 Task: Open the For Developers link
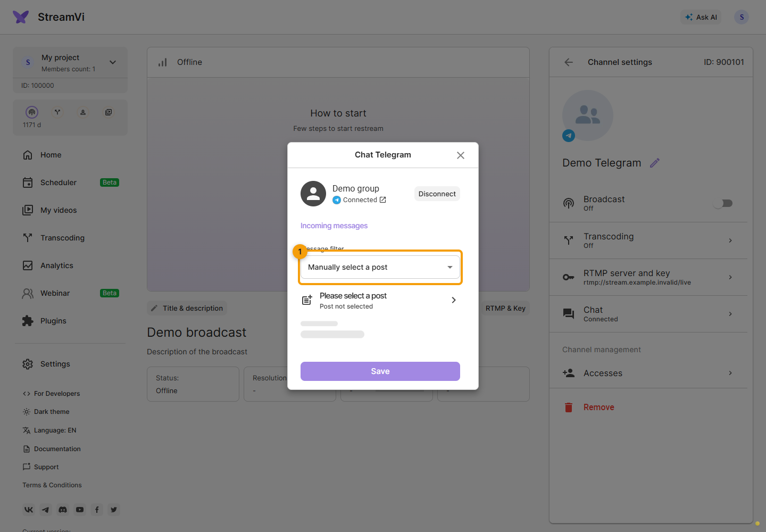[51, 394]
